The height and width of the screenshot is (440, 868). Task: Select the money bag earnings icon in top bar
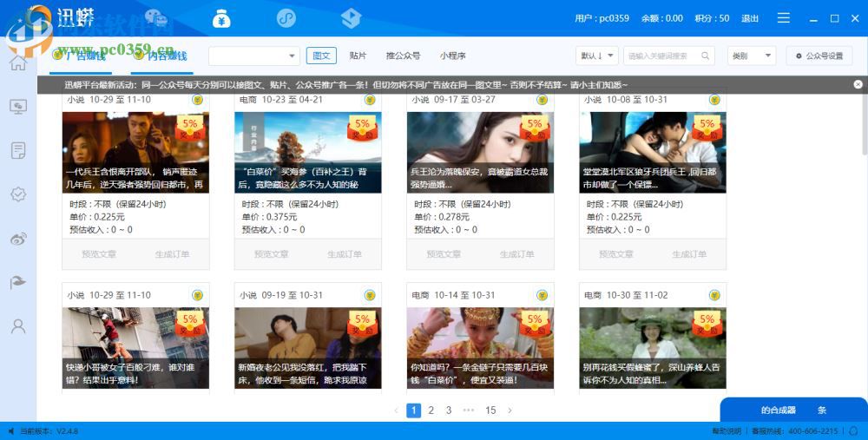[x=221, y=18]
